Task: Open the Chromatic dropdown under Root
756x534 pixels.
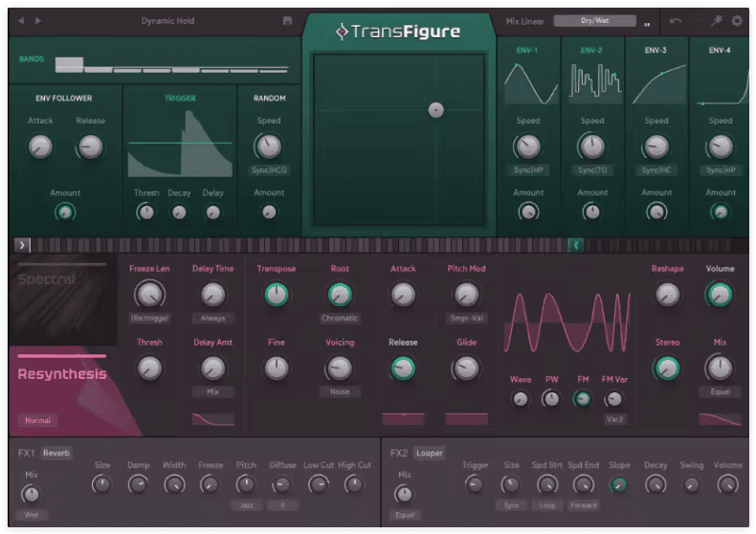Action: point(340,318)
